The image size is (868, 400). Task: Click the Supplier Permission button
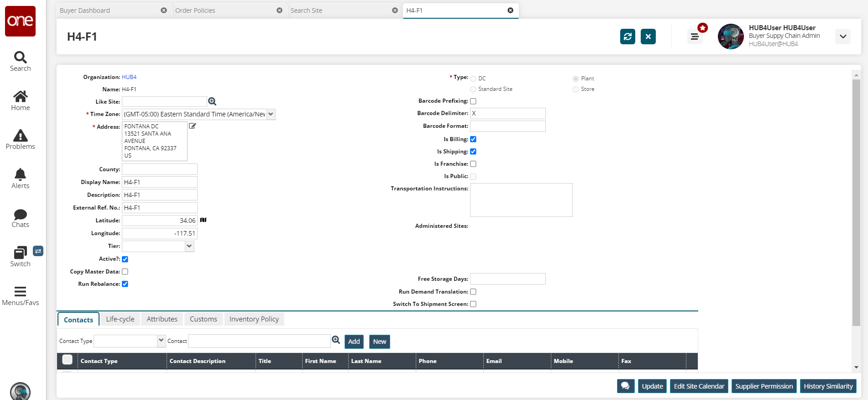pyautogui.click(x=764, y=386)
